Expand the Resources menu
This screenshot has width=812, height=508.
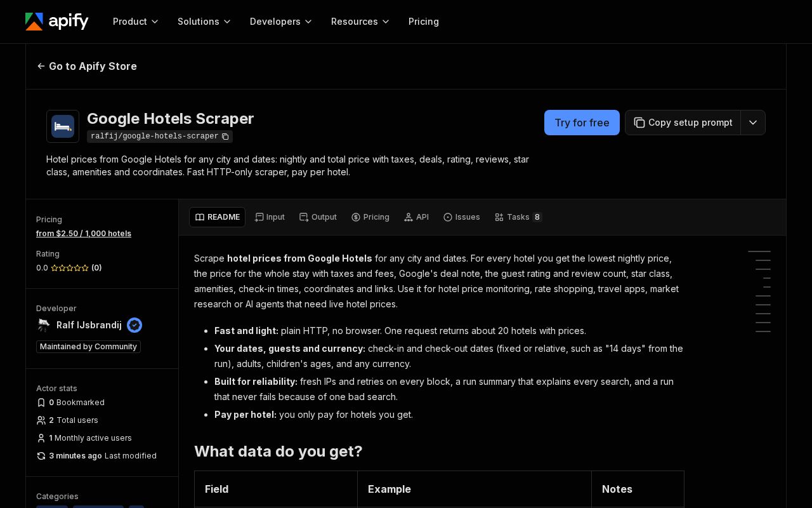(360, 22)
